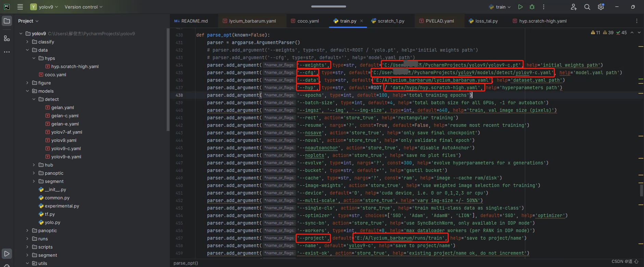Image resolution: width=644 pixels, height=267 pixels.
Task: Switch to hyp.scratch-high.yaml editor tab
Action: point(540,21)
